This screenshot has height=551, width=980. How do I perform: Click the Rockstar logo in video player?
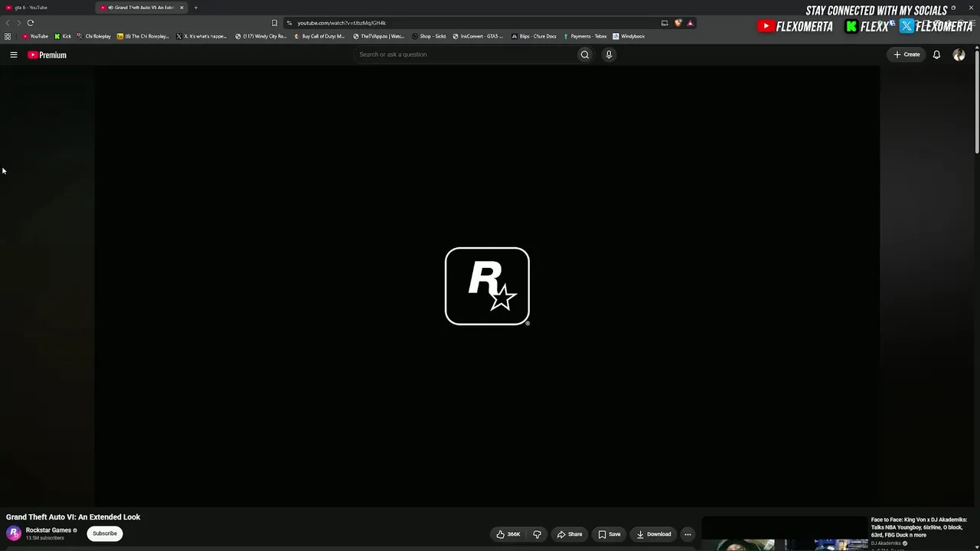coord(487,286)
